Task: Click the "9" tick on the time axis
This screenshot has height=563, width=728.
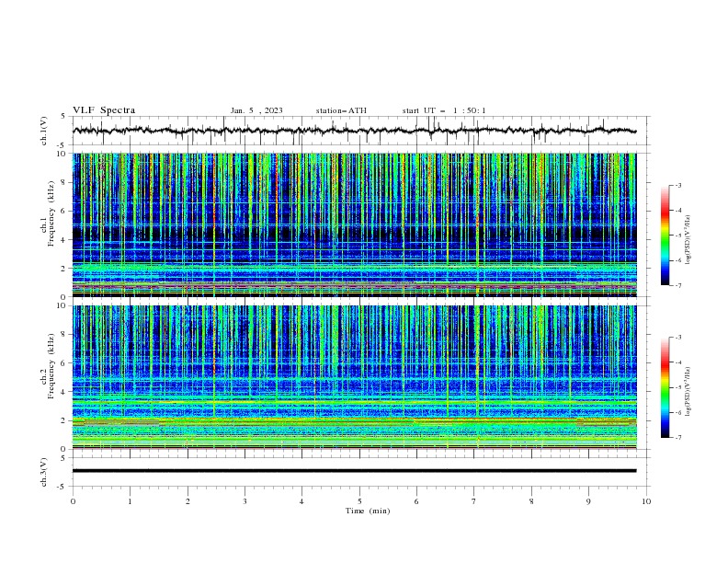Action: click(x=588, y=501)
